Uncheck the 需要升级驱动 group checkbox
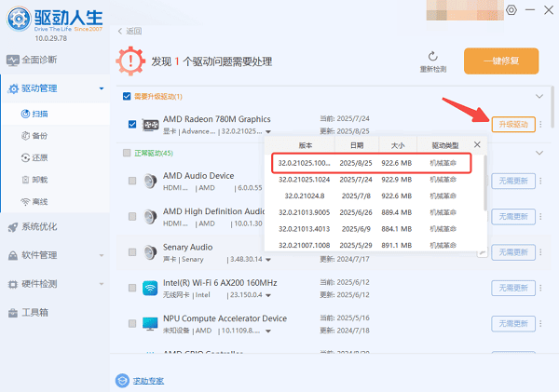The image size is (559, 392). (x=128, y=96)
